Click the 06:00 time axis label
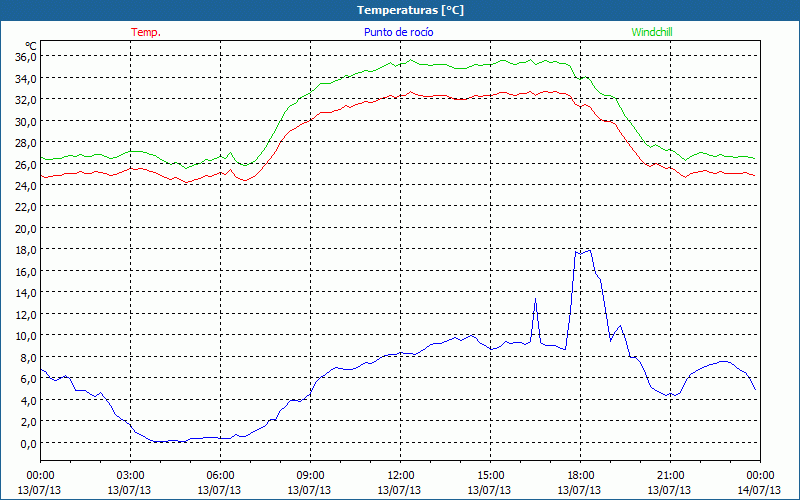Viewport: 800px width, 500px height. [x=220, y=476]
